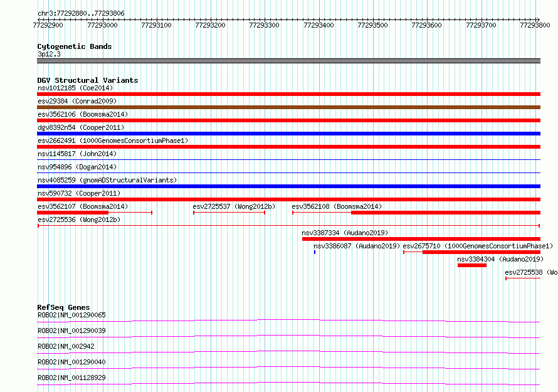Click ruler position 77293700
This screenshot has width=558, height=392.
click(481, 25)
